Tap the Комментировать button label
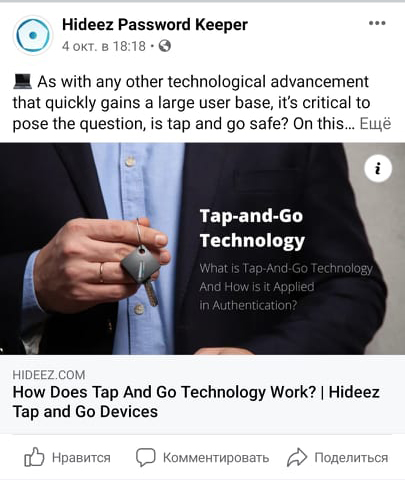The height and width of the screenshot is (480, 405). [x=216, y=458]
